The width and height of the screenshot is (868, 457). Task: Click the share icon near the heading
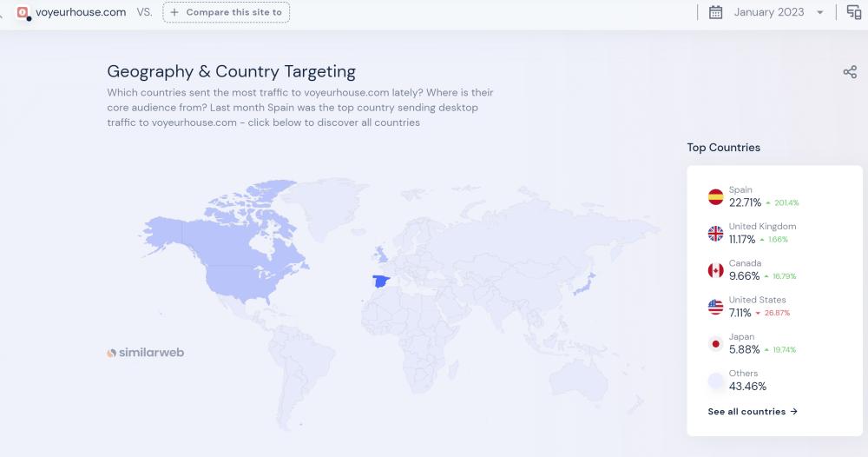click(850, 72)
